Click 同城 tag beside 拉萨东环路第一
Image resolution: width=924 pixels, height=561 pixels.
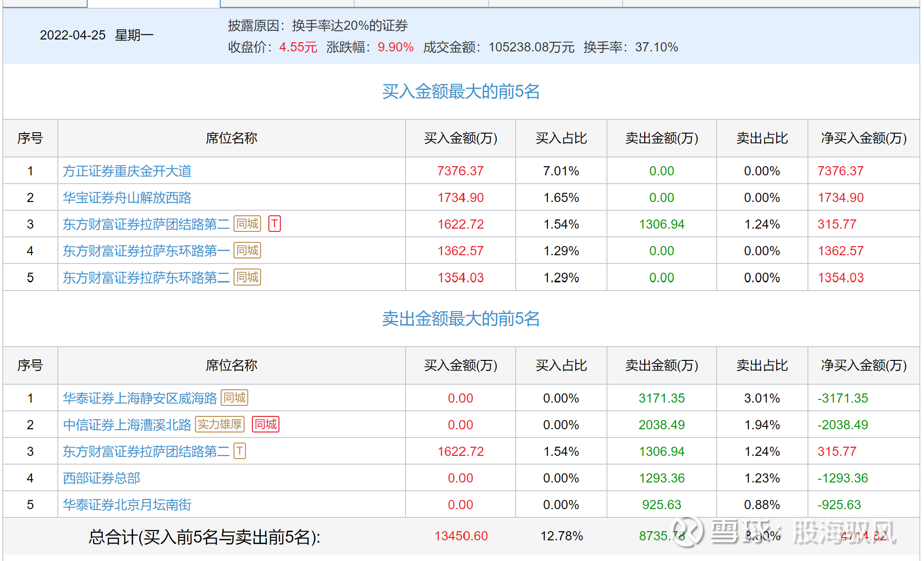tap(247, 250)
